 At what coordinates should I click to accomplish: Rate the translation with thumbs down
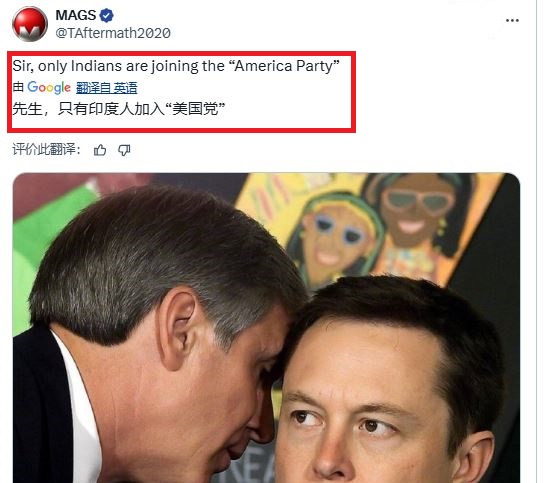pos(124,150)
